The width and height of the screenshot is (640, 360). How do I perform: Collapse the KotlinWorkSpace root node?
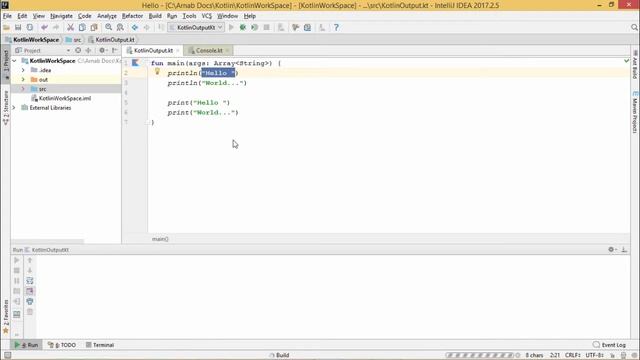15,61
